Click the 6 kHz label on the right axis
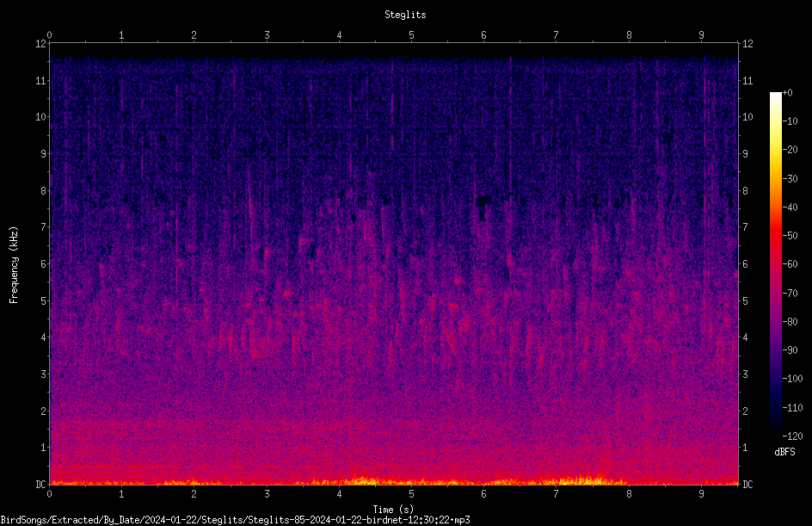 pyautogui.click(x=745, y=263)
